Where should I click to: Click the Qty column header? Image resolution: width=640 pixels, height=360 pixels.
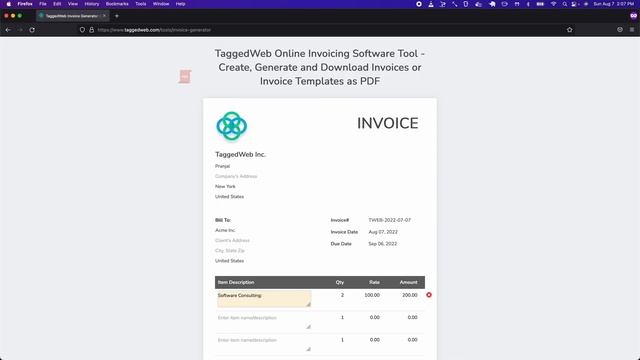340,282
